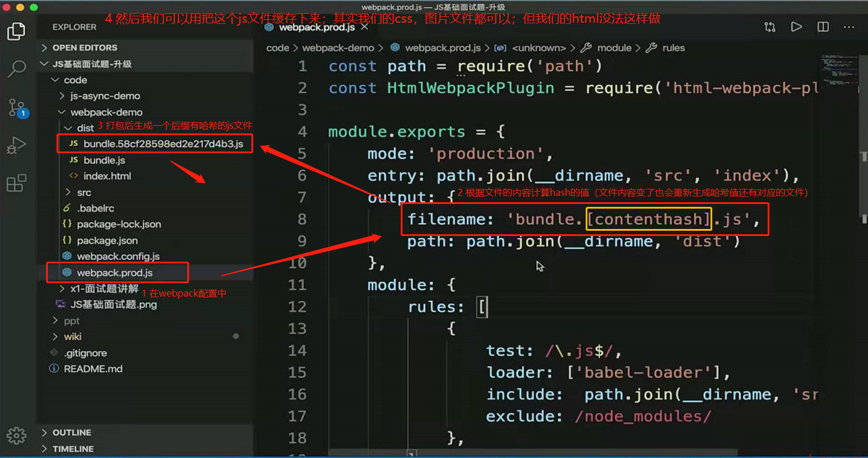Open the Manage gear icon

pyautogui.click(x=16, y=435)
